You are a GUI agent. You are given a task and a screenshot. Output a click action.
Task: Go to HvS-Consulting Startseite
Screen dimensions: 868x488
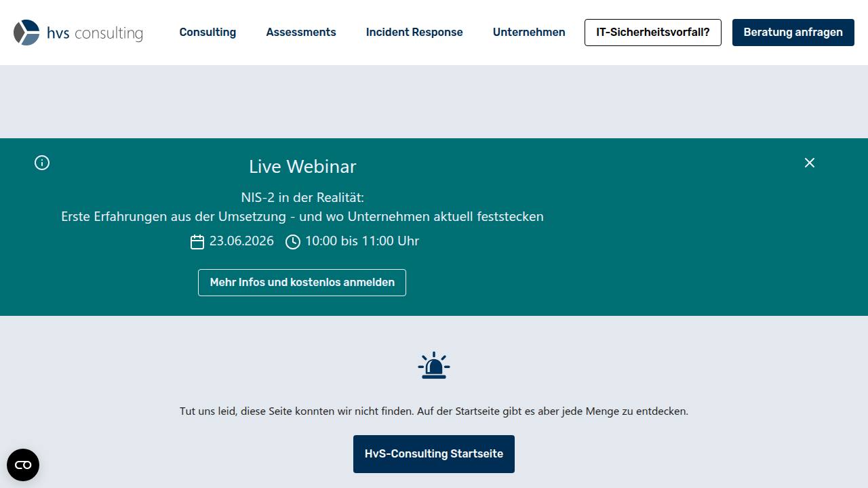pos(434,454)
